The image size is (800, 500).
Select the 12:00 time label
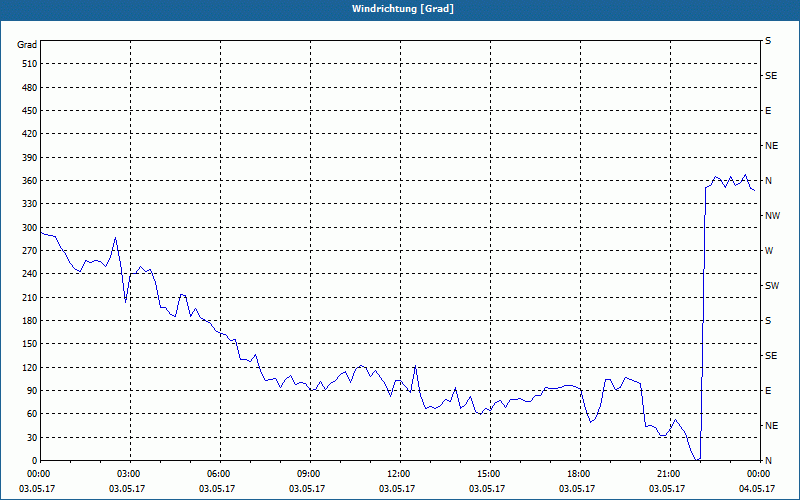(400, 474)
